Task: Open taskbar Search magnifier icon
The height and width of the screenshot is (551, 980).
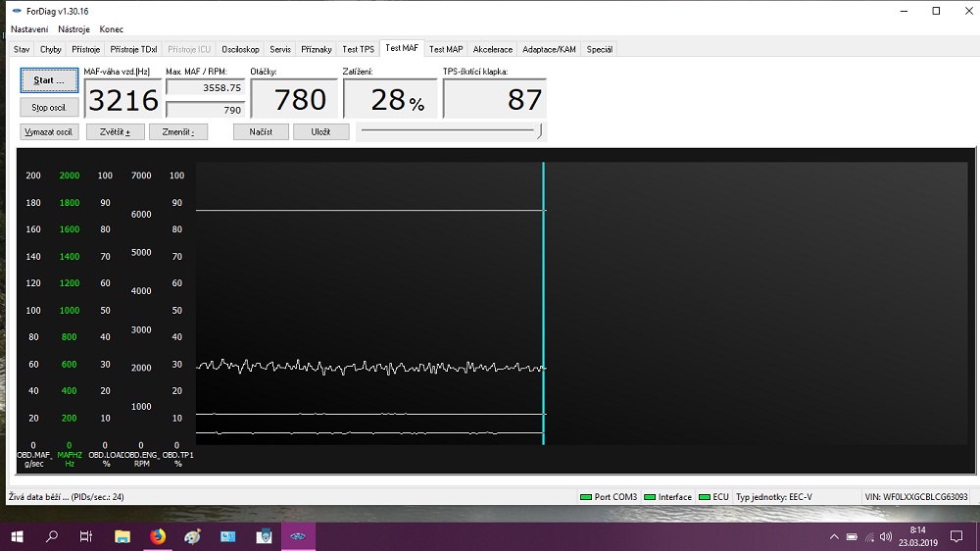Action: [52, 536]
